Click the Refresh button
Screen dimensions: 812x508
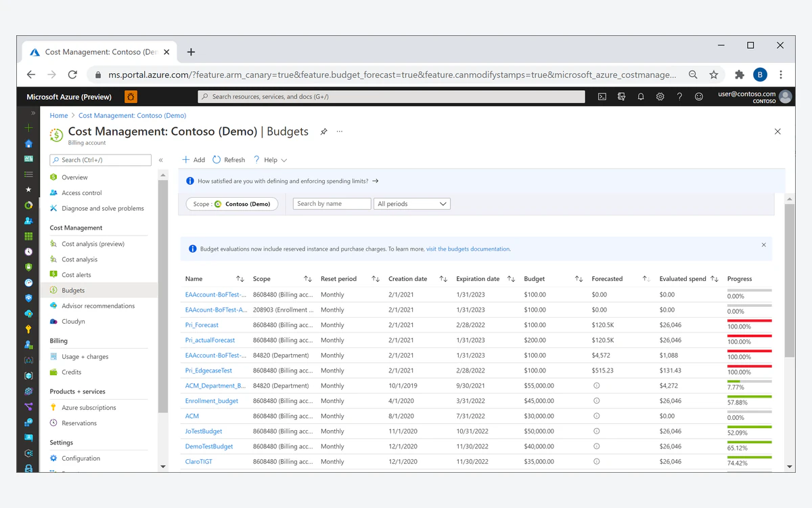229,160
